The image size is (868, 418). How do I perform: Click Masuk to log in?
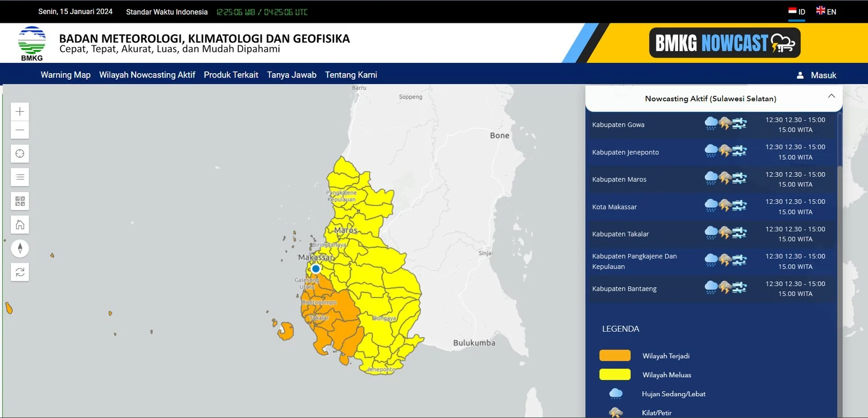pos(816,75)
